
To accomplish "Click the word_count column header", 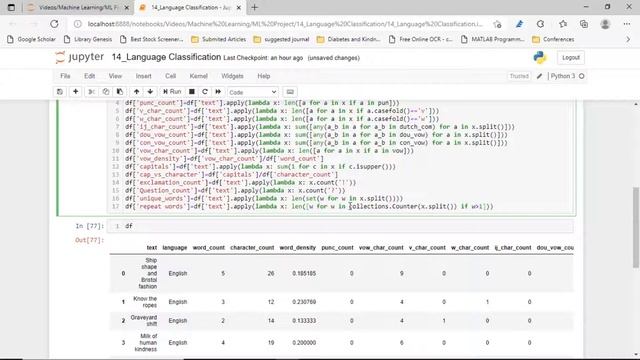I will click(x=209, y=248).
